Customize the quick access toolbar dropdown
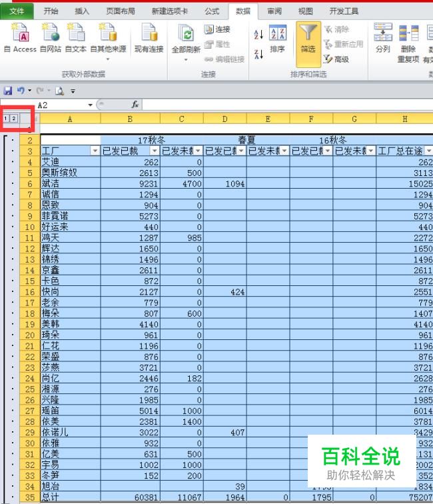433x504 pixels. 73,91
